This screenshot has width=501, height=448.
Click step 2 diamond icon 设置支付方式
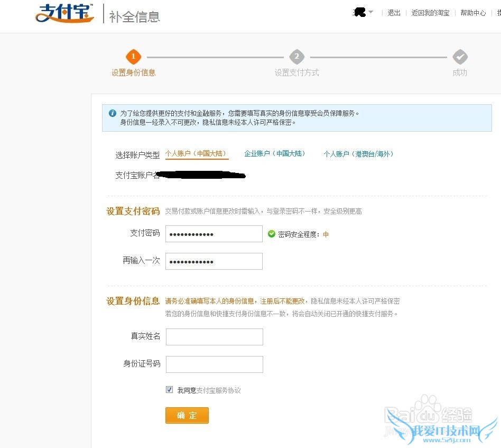coord(297,57)
